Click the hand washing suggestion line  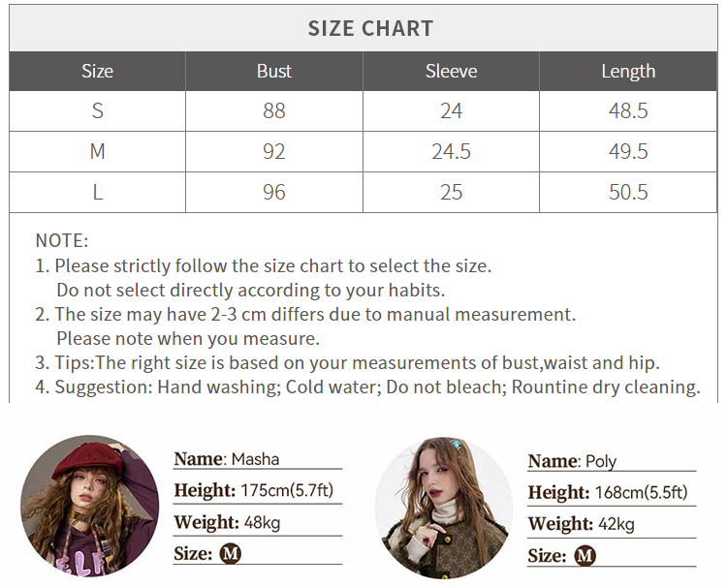pyautogui.click(x=376, y=387)
